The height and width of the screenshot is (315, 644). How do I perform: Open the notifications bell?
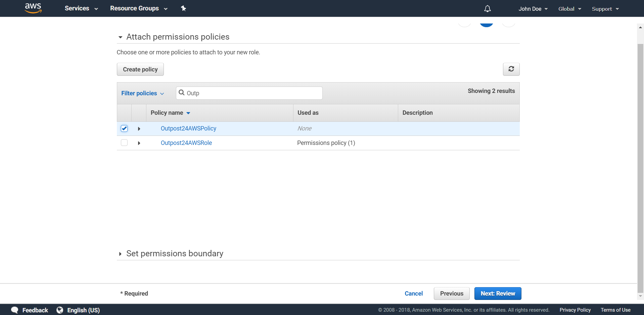coord(487,9)
